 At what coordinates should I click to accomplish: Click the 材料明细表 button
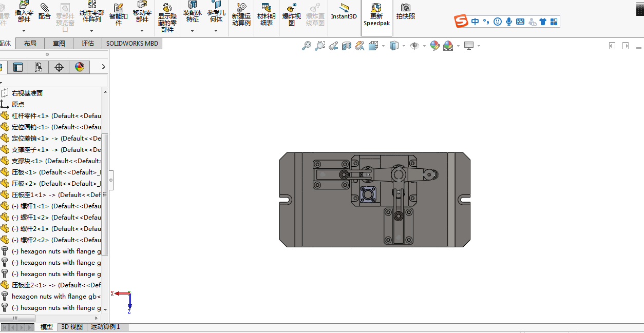pyautogui.click(x=267, y=15)
